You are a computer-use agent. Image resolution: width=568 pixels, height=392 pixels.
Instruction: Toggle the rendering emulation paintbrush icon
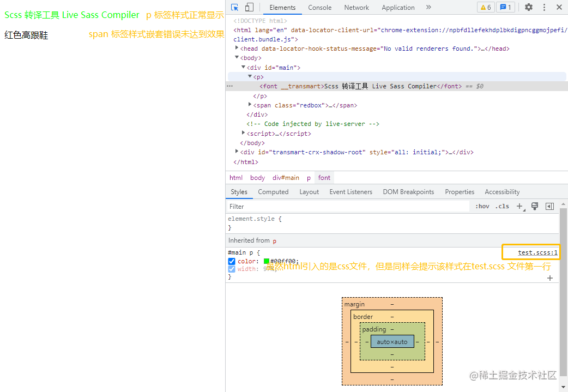click(535, 206)
